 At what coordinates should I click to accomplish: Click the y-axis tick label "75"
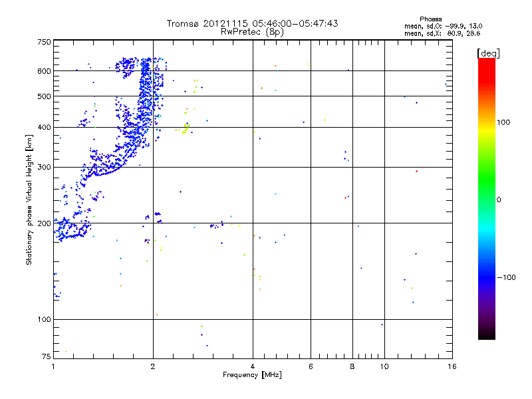[47, 356]
